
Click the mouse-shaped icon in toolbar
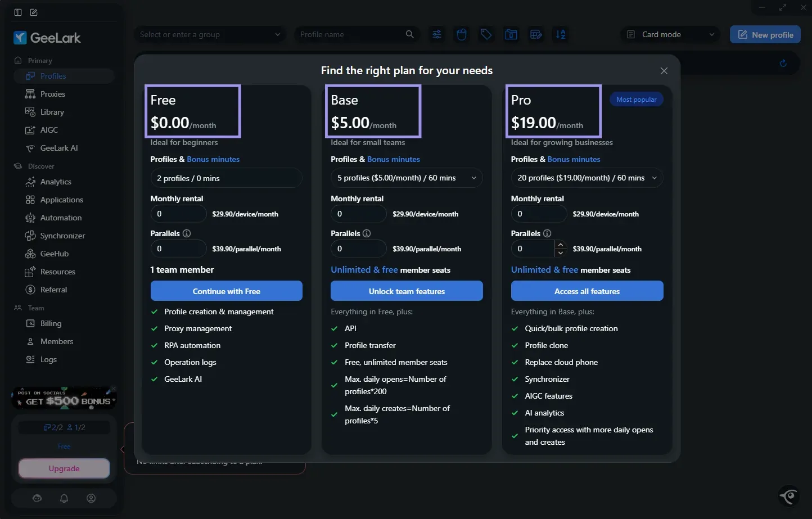pos(462,34)
